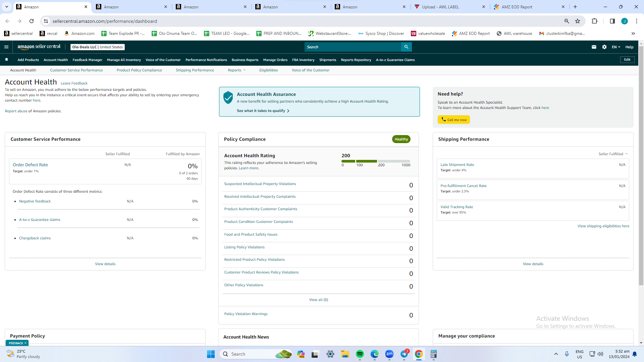Click the Windows taskbar search box
Image resolution: width=644 pixels, height=362 pixels.
coord(256,354)
